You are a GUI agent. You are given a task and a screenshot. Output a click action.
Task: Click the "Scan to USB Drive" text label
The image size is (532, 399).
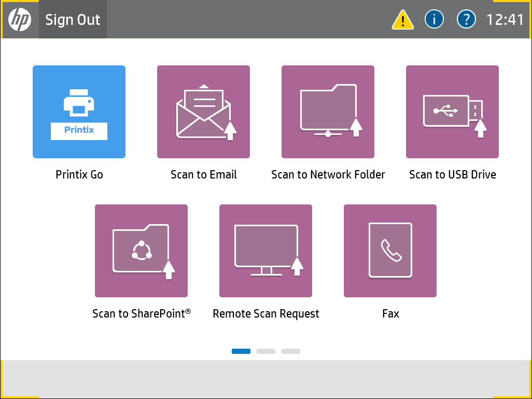pyautogui.click(x=452, y=175)
